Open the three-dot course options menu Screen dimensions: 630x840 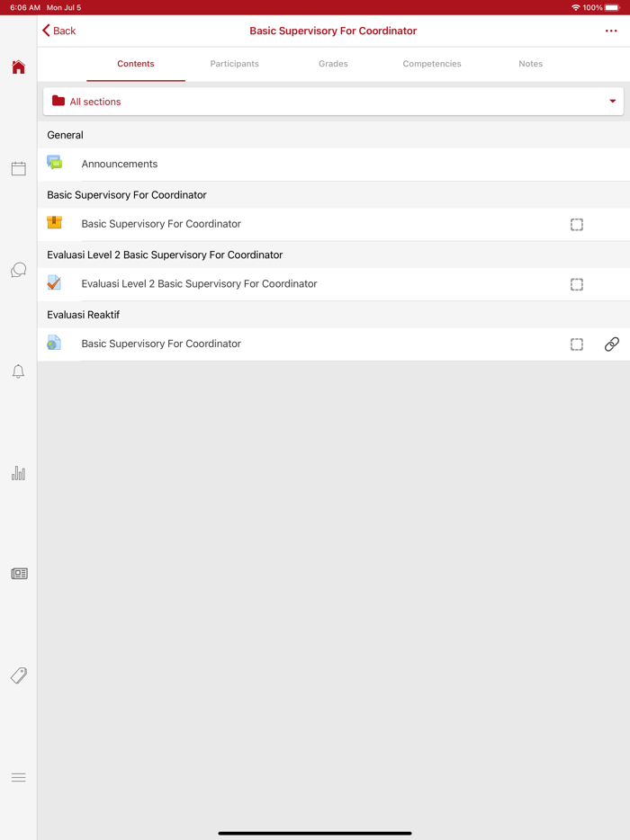coord(611,31)
